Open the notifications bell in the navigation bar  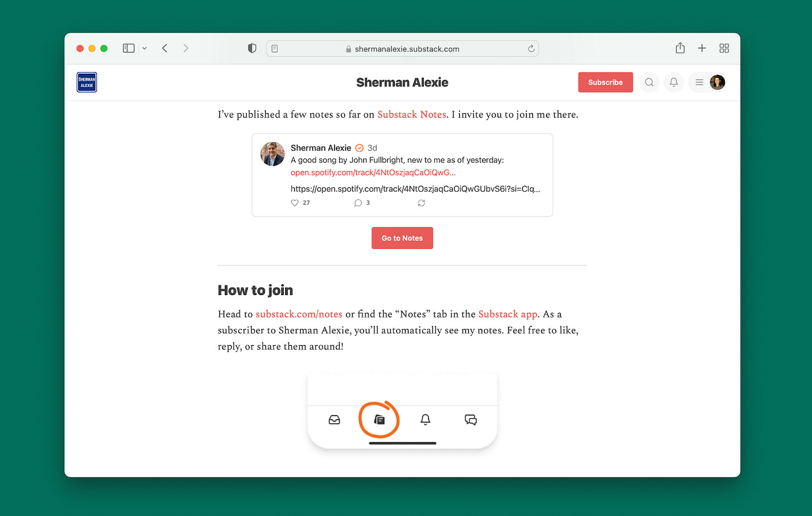coord(673,82)
